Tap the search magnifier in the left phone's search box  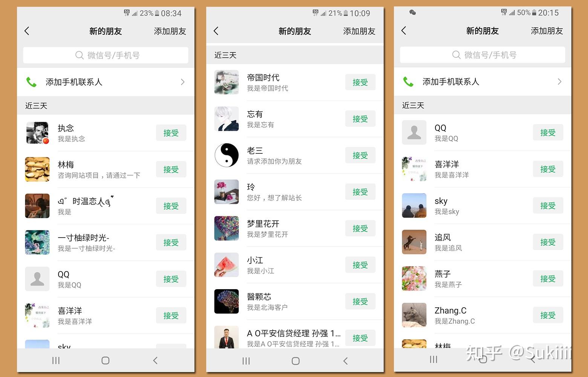point(79,55)
